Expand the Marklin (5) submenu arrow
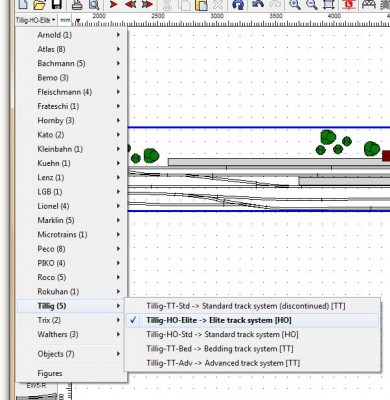The height and width of the screenshot is (400, 390). 118,220
